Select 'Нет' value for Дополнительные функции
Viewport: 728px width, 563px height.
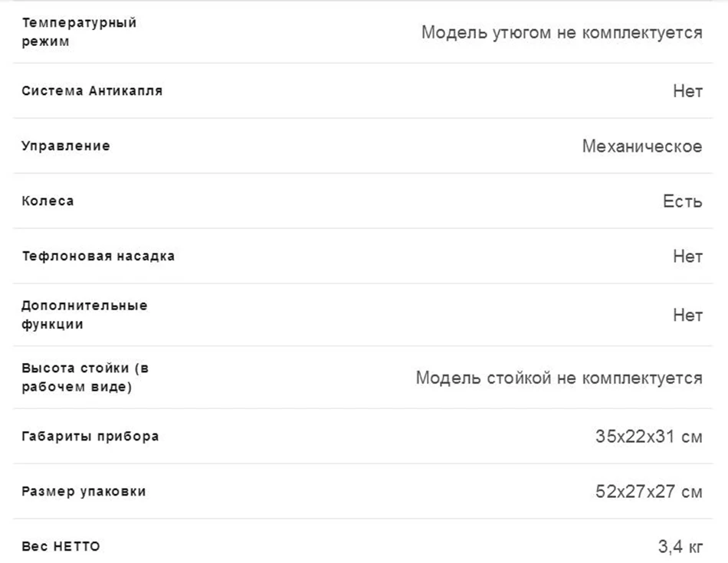pos(687,316)
